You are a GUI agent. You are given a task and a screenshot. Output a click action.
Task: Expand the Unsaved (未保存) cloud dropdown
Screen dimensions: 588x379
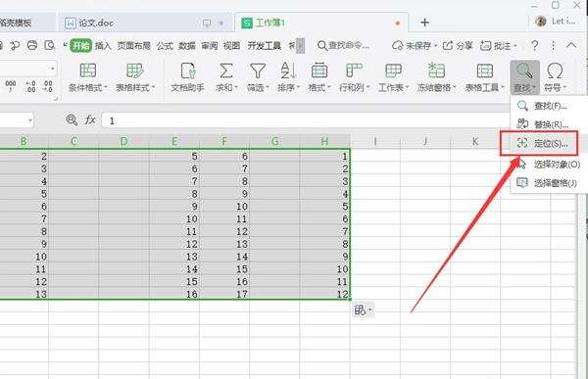tap(436, 46)
